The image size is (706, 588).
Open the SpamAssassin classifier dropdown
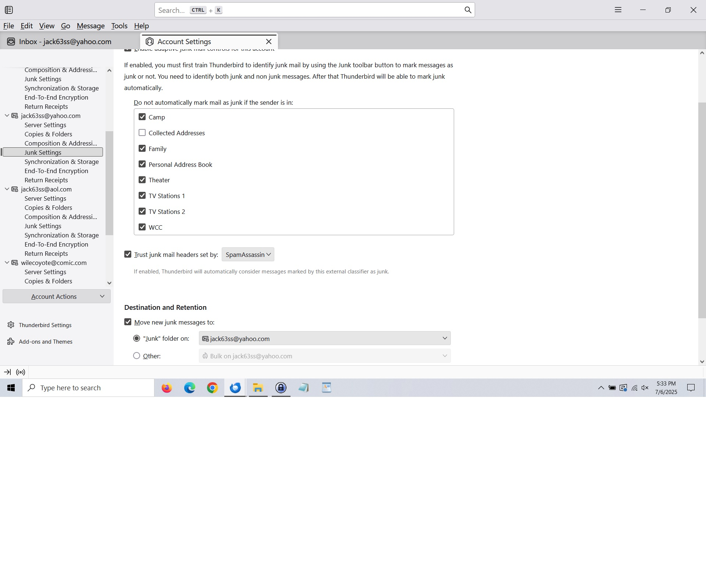(x=248, y=254)
